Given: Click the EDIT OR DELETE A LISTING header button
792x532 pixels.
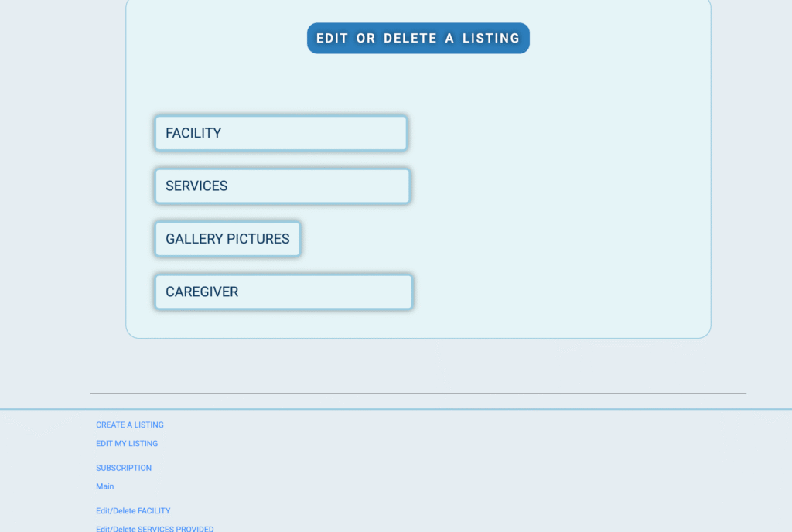Looking at the screenshot, I should pyautogui.click(x=418, y=38).
